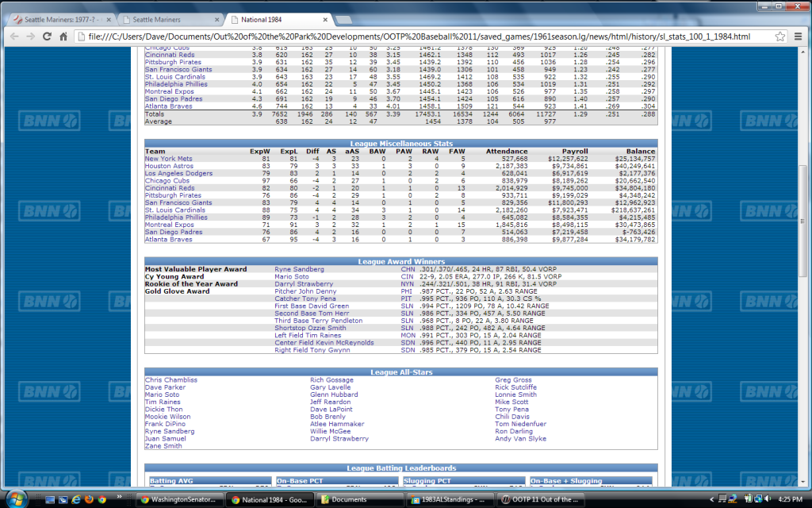Viewport: 812px width, 508px height.
Task: Click the volume speaker tray icon
Action: pos(768,499)
